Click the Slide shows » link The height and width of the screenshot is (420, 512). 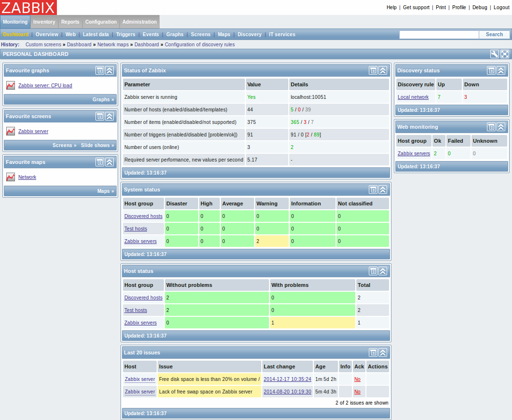(x=98, y=145)
